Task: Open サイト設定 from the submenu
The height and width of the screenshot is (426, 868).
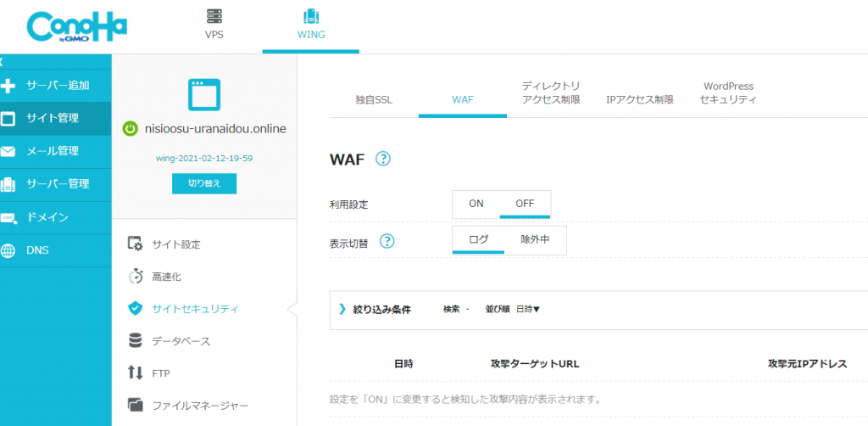Action: point(164,244)
